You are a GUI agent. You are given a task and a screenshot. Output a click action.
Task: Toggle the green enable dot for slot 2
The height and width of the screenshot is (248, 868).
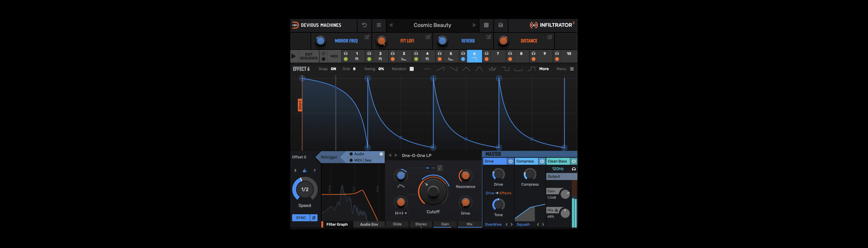coord(369,59)
